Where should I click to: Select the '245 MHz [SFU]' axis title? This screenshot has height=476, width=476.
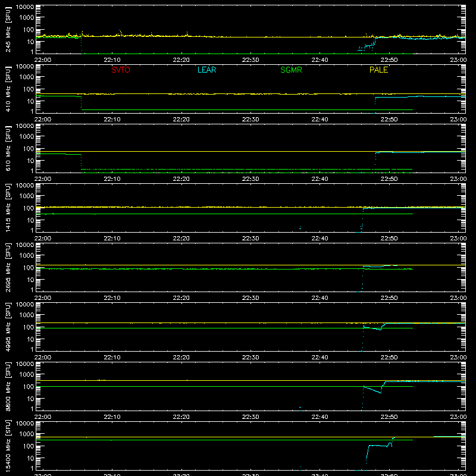pyautogui.click(x=8, y=30)
